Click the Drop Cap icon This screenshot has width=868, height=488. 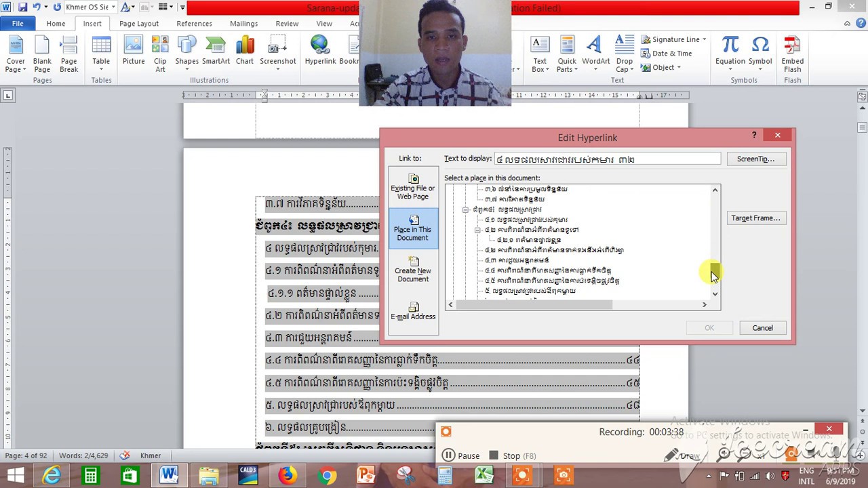pos(624,55)
